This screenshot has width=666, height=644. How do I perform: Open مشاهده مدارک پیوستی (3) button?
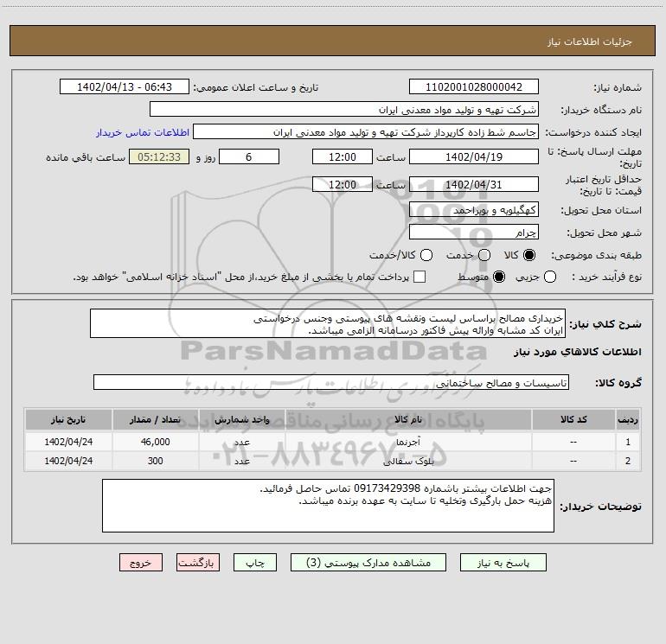pos(368,563)
